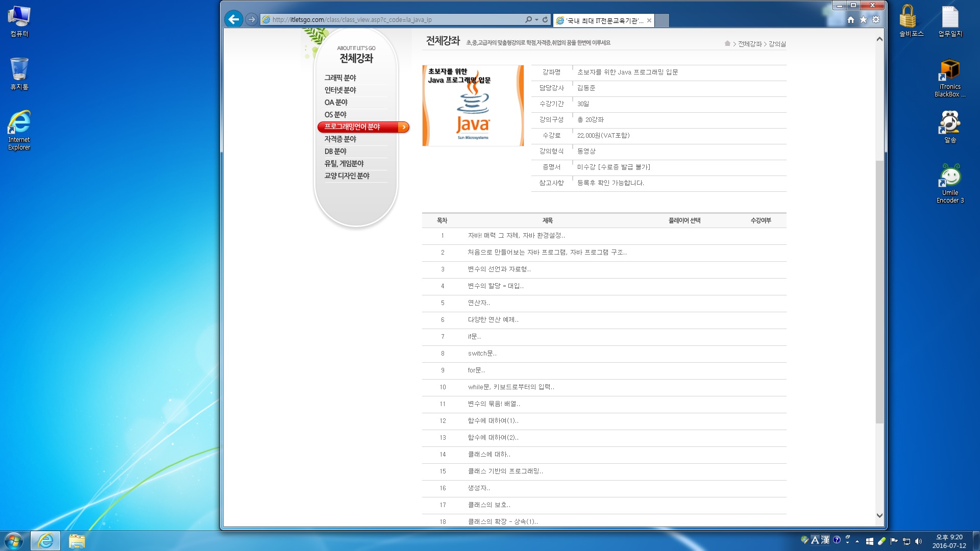
Task: Show hidden tray icons arrow
Action: pyautogui.click(x=857, y=541)
